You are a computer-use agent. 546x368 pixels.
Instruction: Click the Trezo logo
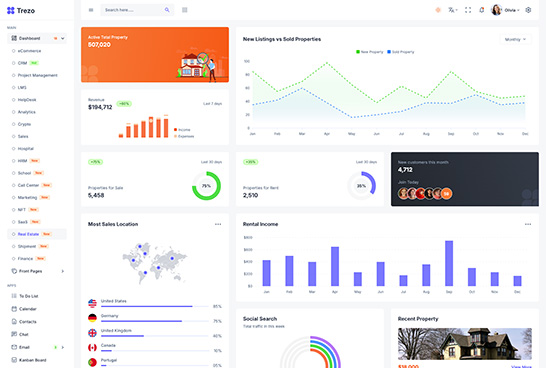click(21, 10)
